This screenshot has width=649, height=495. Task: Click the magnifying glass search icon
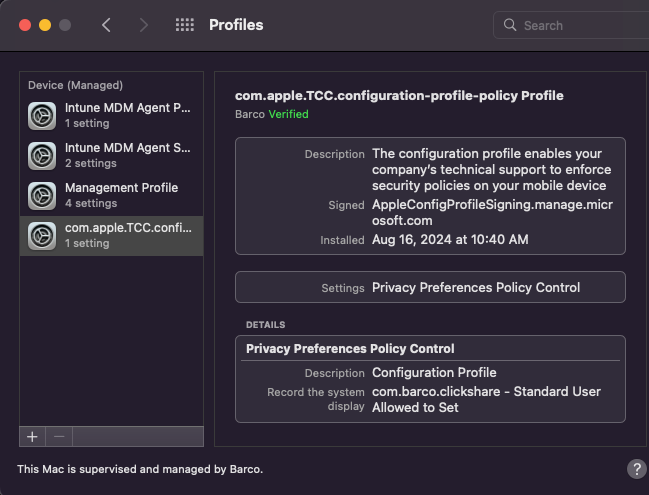[510, 25]
